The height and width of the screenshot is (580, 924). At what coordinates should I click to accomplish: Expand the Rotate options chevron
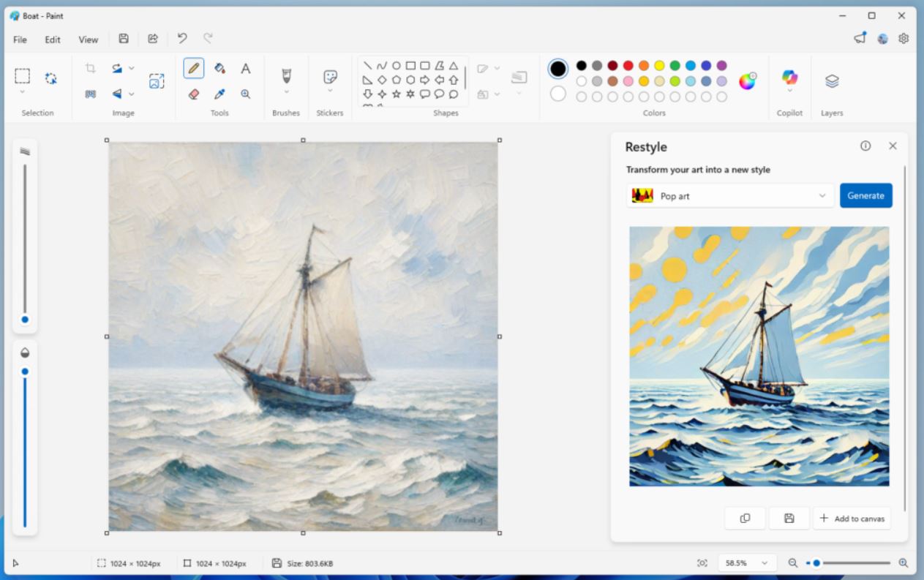131,67
